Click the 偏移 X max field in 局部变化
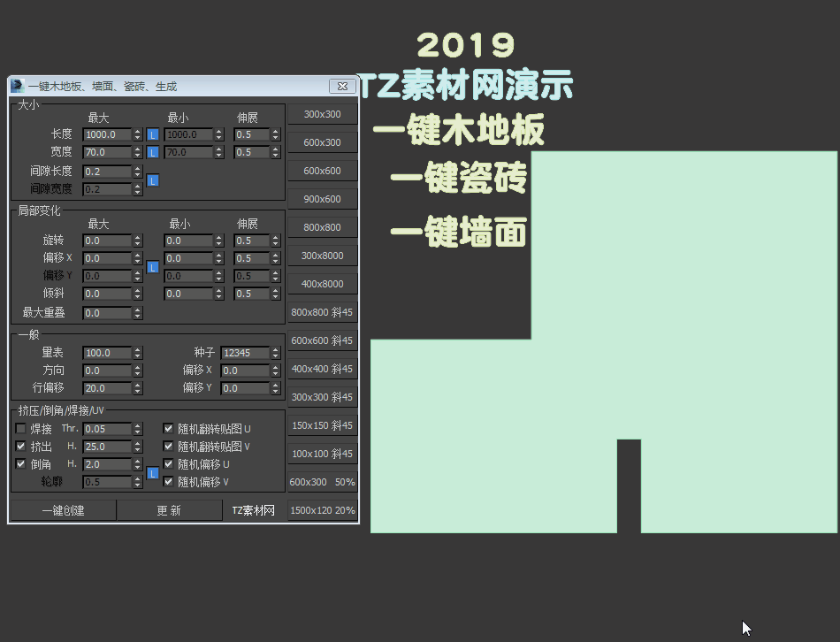The height and width of the screenshot is (642, 840). tap(108, 258)
